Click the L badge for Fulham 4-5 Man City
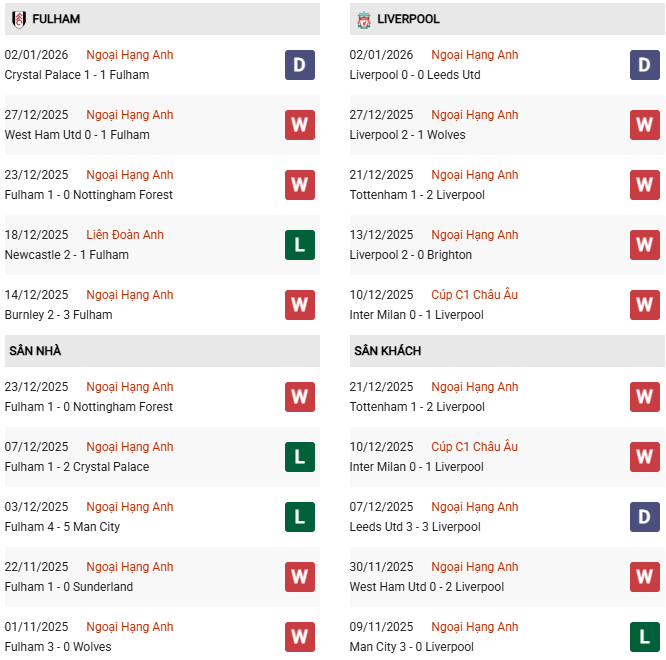Image resolution: width=666 pixels, height=660 pixels. (300, 517)
